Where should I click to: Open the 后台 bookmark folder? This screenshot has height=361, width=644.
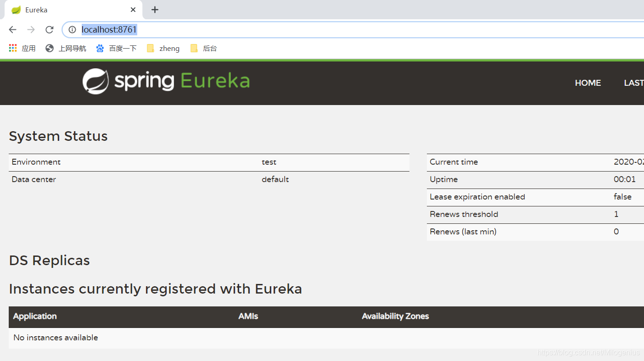click(x=203, y=48)
